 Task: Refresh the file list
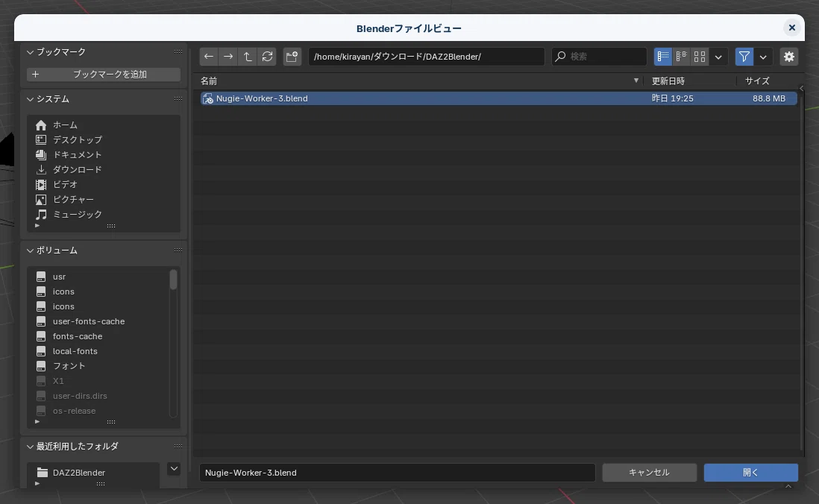[267, 57]
